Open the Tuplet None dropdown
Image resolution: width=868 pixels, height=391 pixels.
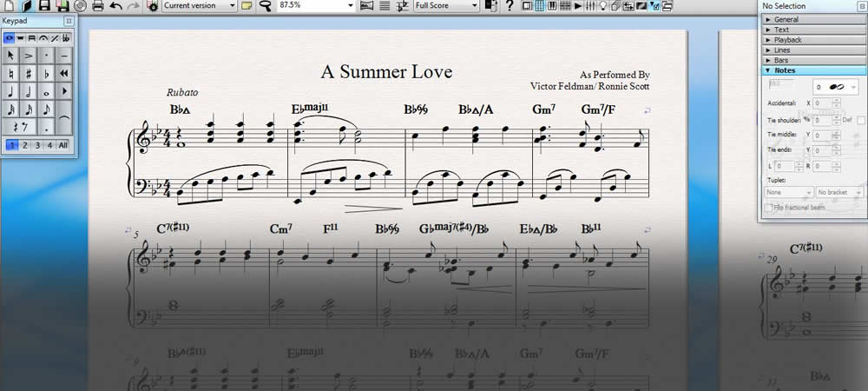click(789, 192)
